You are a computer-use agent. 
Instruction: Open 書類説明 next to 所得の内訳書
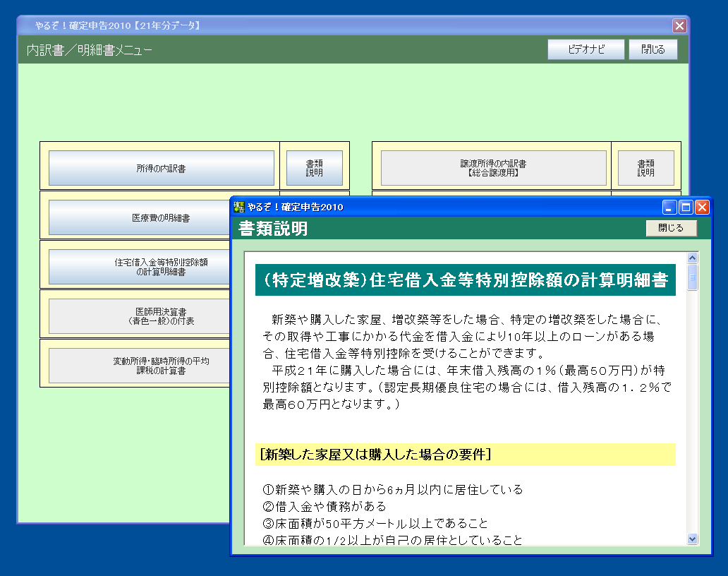pos(315,168)
